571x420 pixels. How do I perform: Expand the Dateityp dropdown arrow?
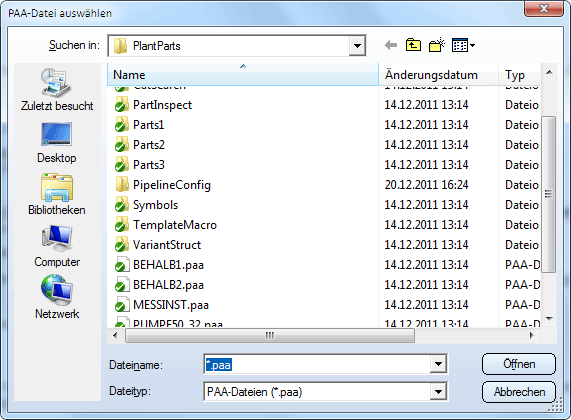tap(438, 392)
